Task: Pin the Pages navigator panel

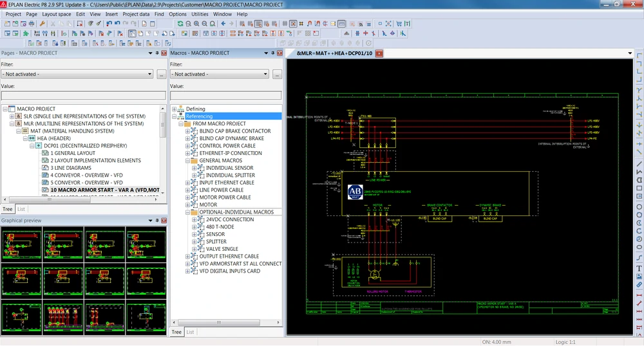Action: pyautogui.click(x=157, y=53)
